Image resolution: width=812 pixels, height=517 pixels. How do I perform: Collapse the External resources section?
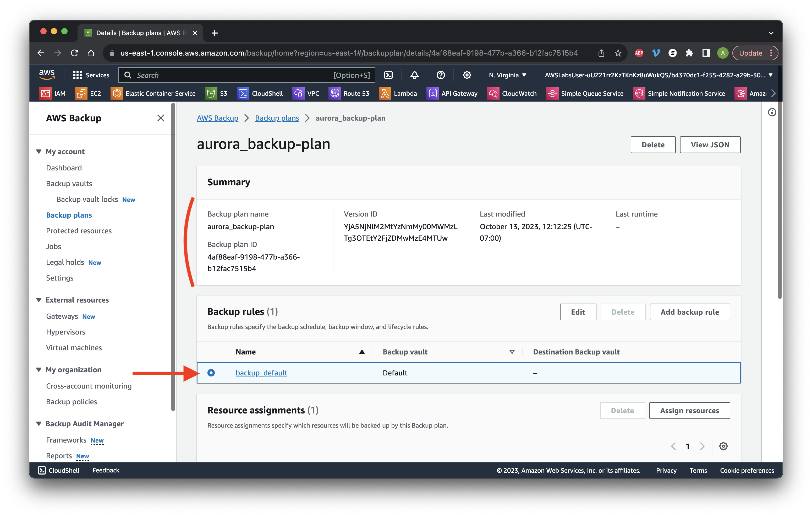tap(39, 300)
